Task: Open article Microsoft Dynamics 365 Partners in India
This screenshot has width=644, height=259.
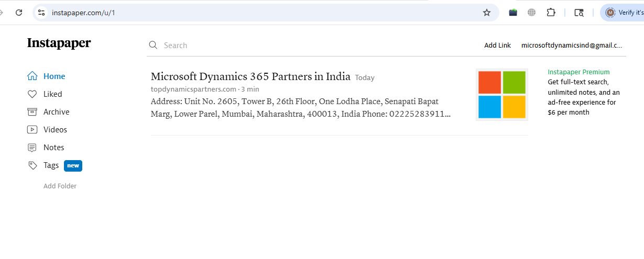Action: [250, 76]
